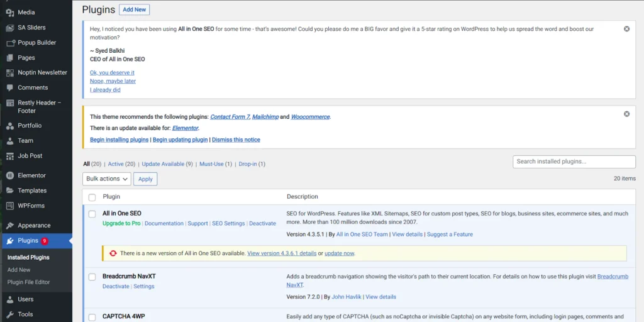Dismiss the theme recommended plugins notice

[x=627, y=114]
